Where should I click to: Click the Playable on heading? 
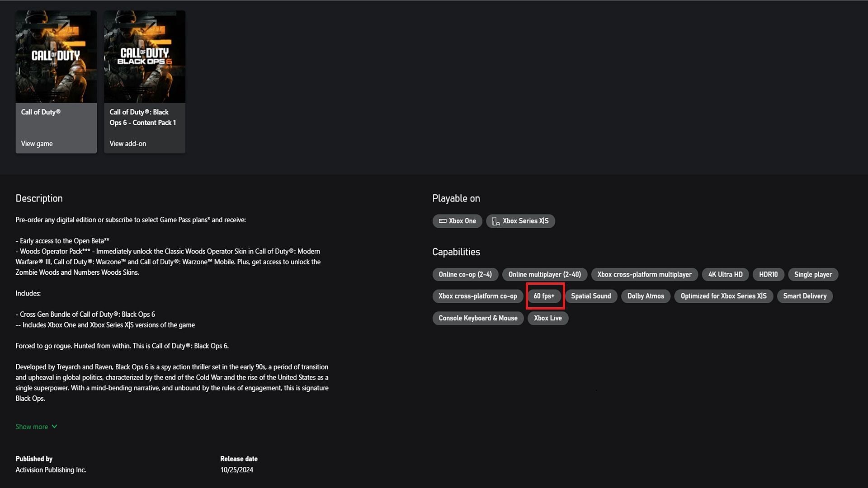(456, 198)
